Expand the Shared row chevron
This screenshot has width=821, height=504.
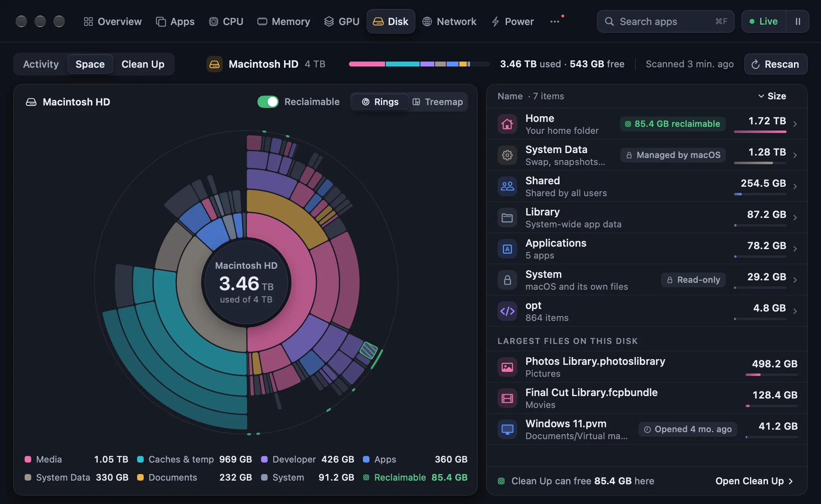pyautogui.click(x=795, y=186)
